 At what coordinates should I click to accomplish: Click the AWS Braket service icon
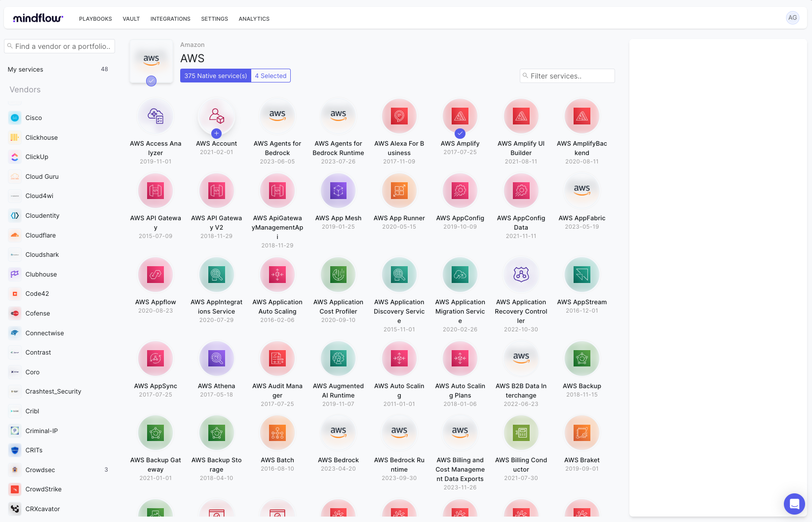(x=582, y=433)
